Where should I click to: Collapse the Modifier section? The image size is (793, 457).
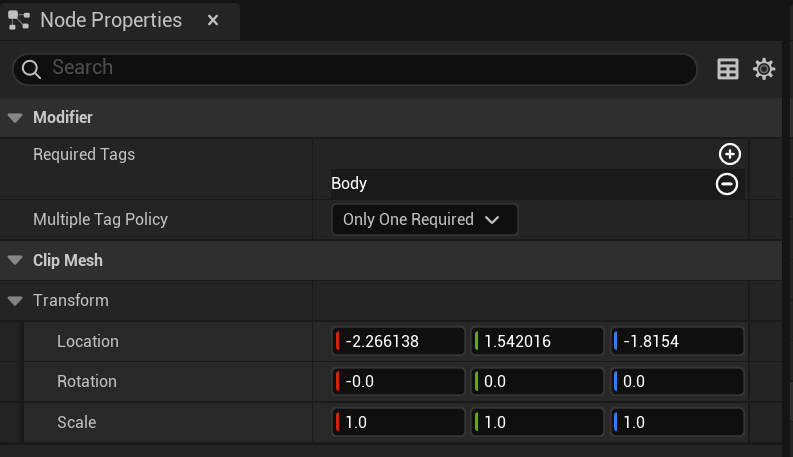[15, 118]
